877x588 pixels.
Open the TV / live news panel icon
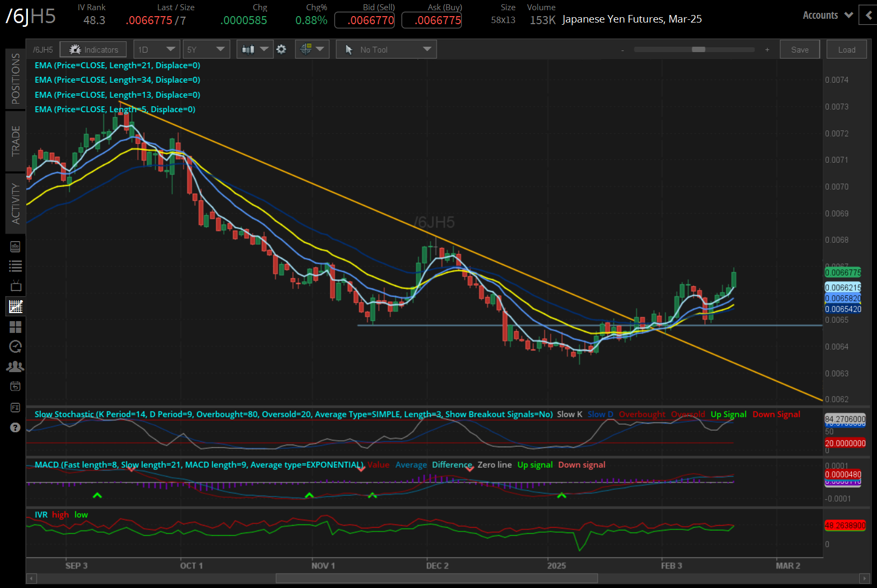coord(15,285)
